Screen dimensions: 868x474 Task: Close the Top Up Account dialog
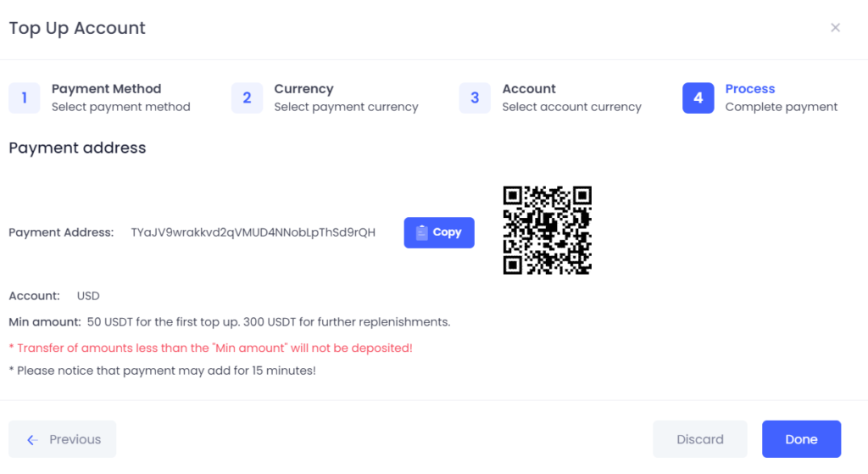[x=835, y=28]
